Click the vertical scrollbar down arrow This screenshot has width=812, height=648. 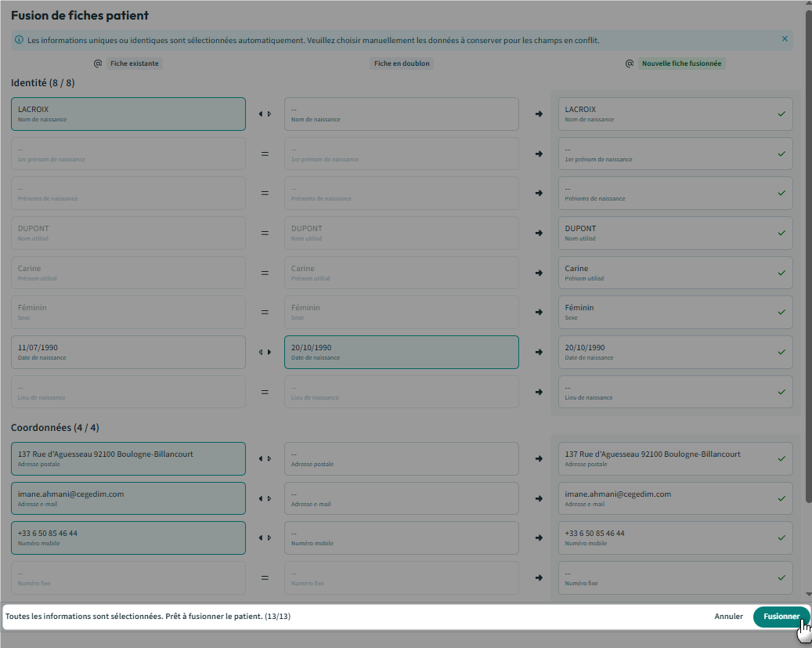807,596
